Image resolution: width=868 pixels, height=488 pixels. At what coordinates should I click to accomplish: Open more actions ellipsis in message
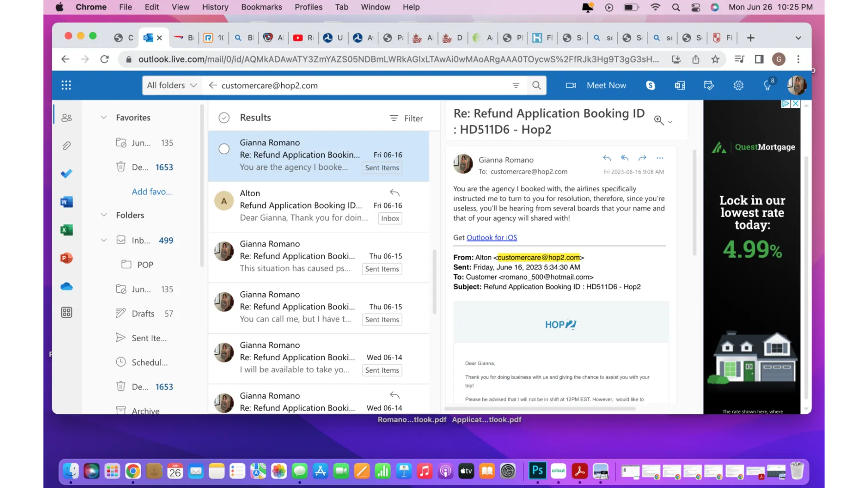pos(660,158)
